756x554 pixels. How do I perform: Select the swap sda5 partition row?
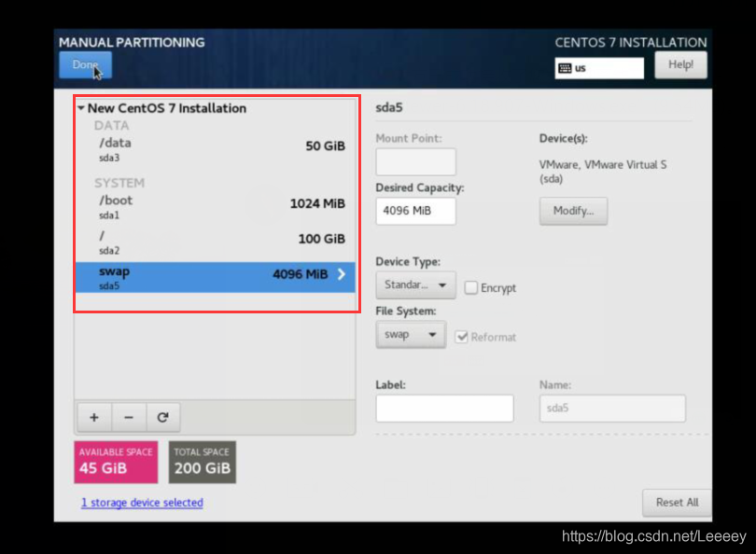click(215, 278)
